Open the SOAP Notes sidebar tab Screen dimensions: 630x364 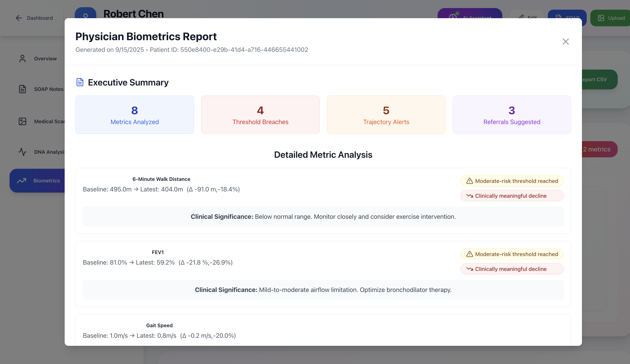[x=48, y=89]
